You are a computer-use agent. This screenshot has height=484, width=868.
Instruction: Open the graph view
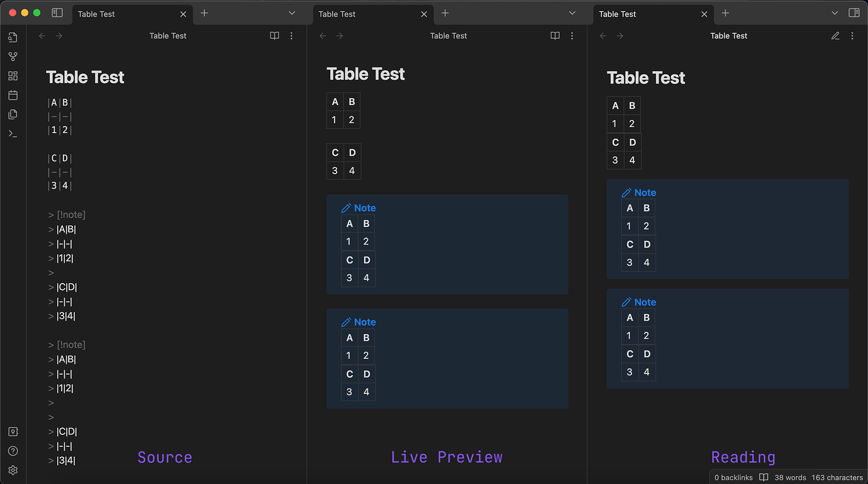[x=13, y=56]
